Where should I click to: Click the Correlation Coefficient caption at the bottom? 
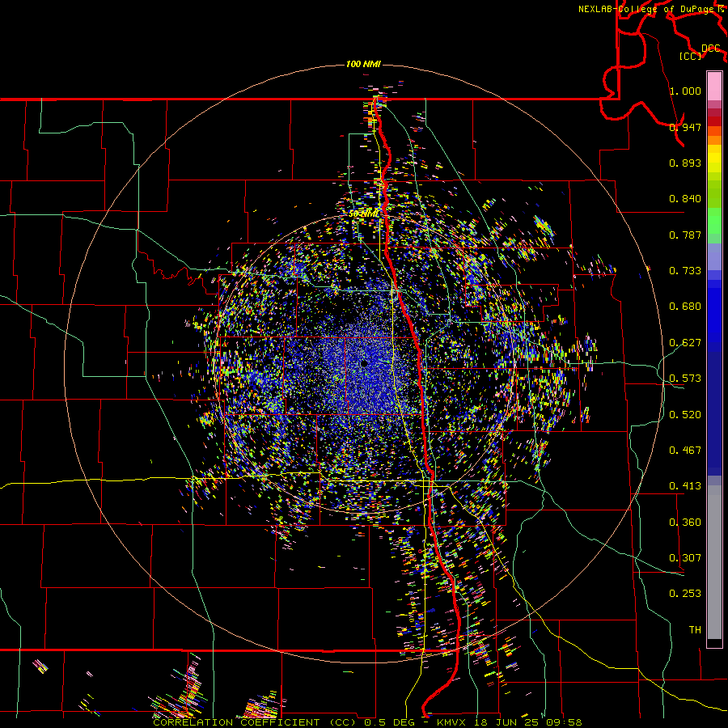(367, 722)
